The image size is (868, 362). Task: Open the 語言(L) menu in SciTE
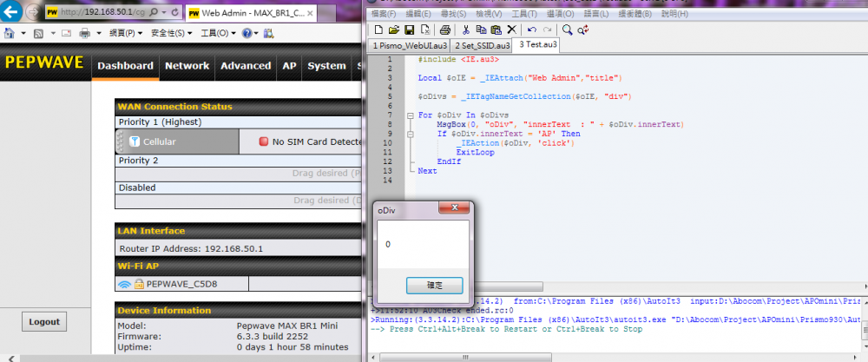tap(595, 14)
